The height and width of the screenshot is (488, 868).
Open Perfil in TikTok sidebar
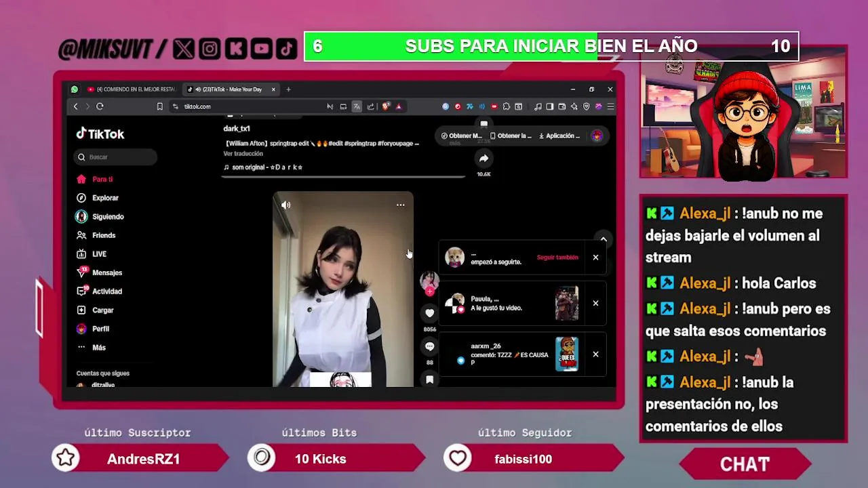pos(93,329)
